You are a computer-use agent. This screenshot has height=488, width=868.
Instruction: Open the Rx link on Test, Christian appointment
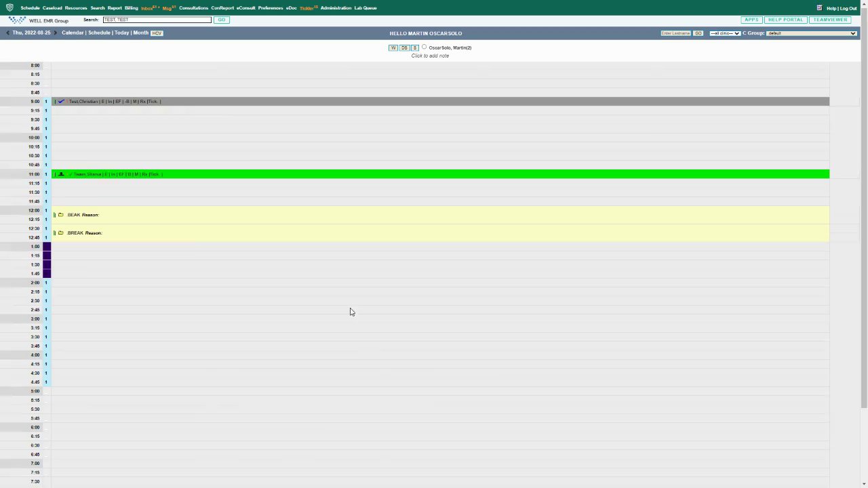pyautogui.click(x=142, y=102)
